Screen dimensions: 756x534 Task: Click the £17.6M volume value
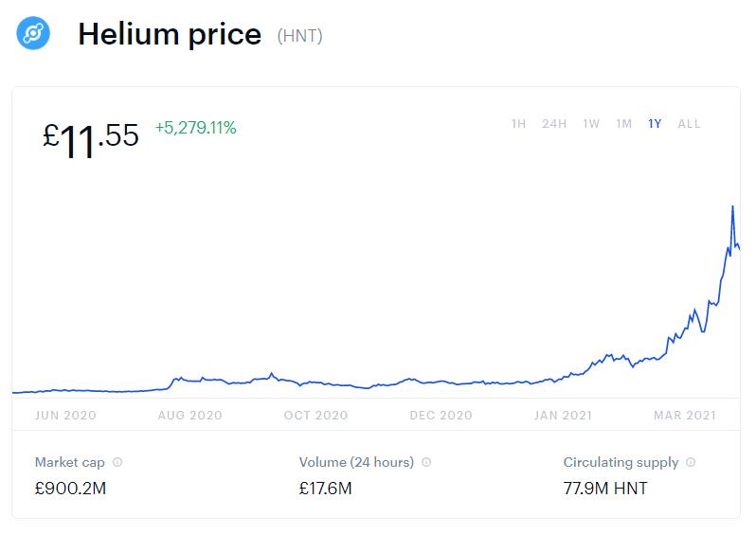(x=325, y=489)
